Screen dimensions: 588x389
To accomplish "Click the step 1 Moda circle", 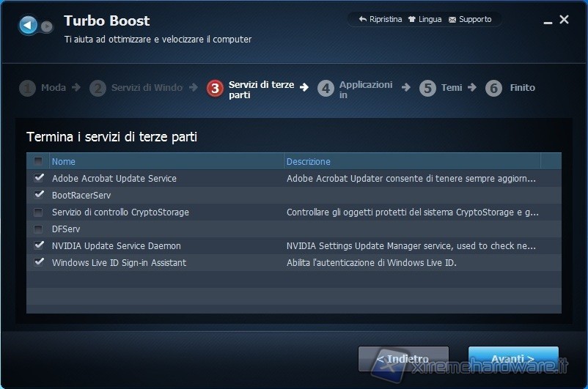I will click(x=28, y=89).
